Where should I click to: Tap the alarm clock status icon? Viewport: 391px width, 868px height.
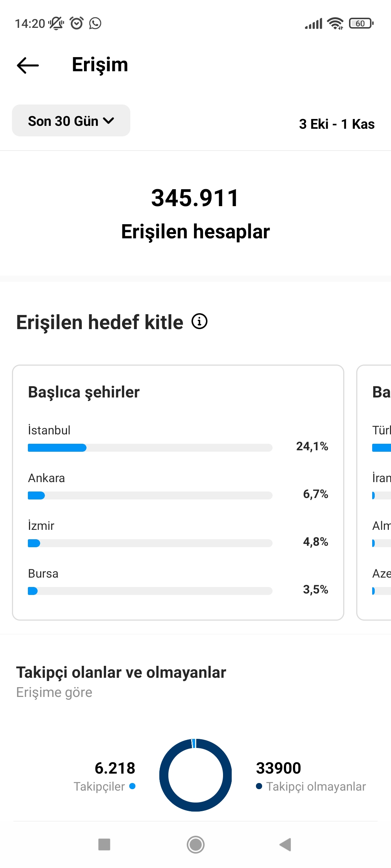(77, 23)
